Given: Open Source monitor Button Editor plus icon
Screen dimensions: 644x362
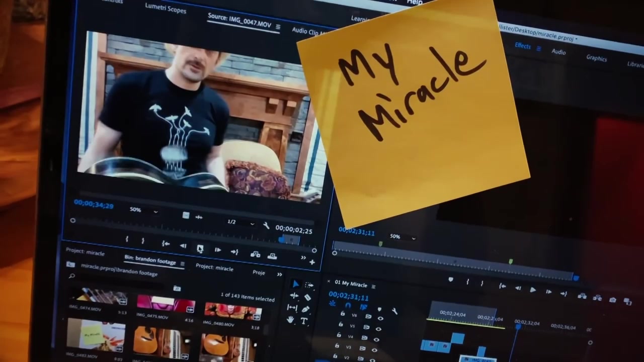Looking at the screenshot, I should pos(312,262).
